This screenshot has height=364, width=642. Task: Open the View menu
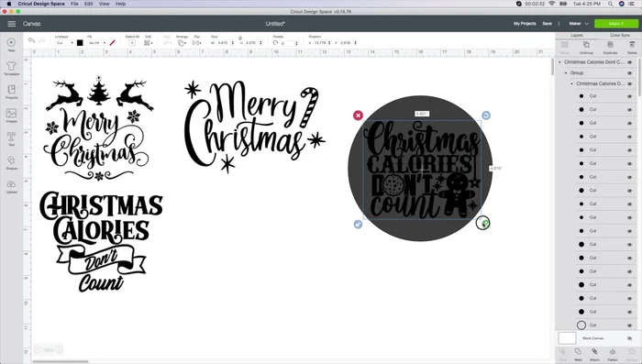pos(104,4)
